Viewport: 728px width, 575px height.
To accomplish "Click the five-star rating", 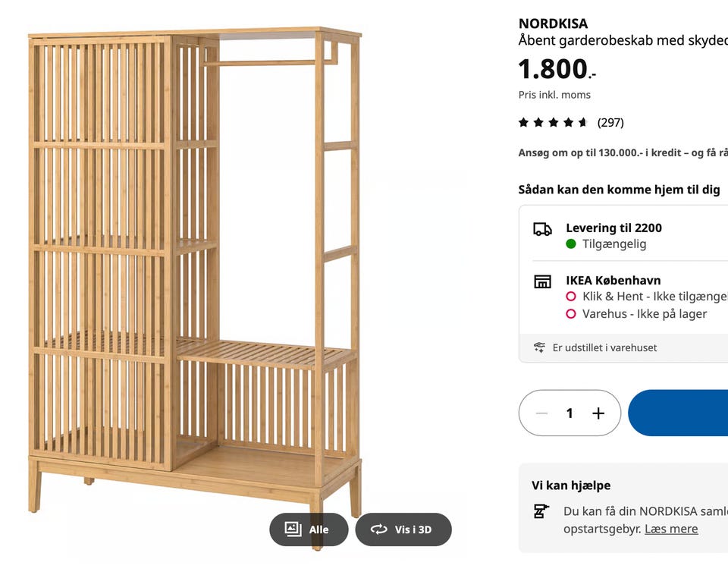I will pos(554,122).
